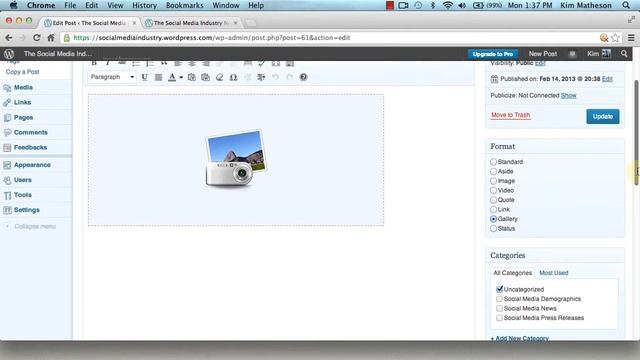Apply full justify alignment to text
The width and height of the screenshot is (640, 360).
click(158, 77)
